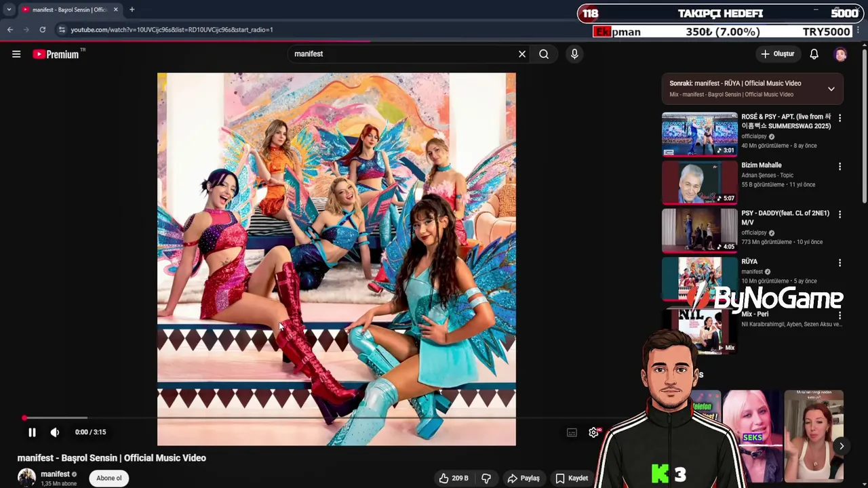
Task: Open options for Bizim Mahalle video
Action: point(840,166)
